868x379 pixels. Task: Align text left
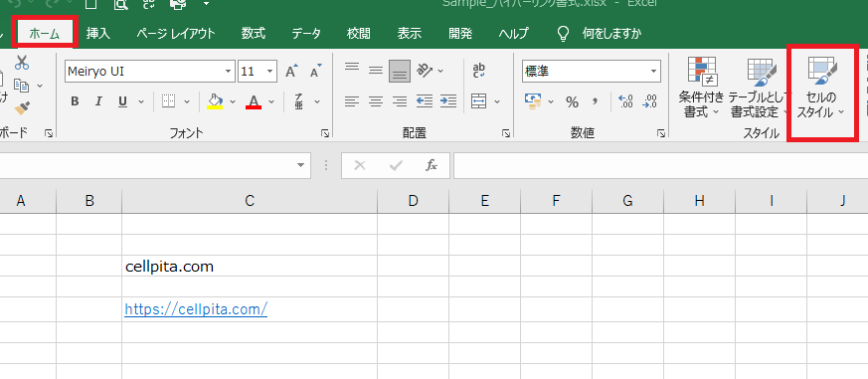click(x=352, y=101)
